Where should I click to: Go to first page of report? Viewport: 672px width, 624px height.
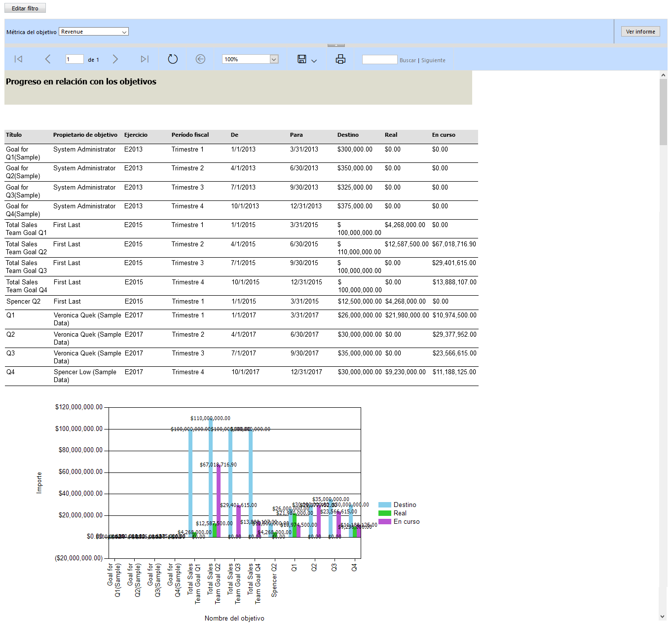pyautogui.click(x=18, y=59)
